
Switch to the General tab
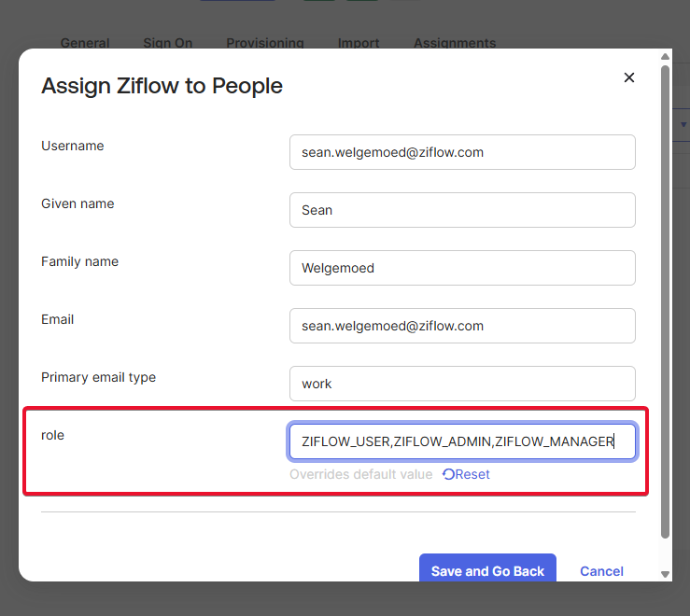pos(85,43)
